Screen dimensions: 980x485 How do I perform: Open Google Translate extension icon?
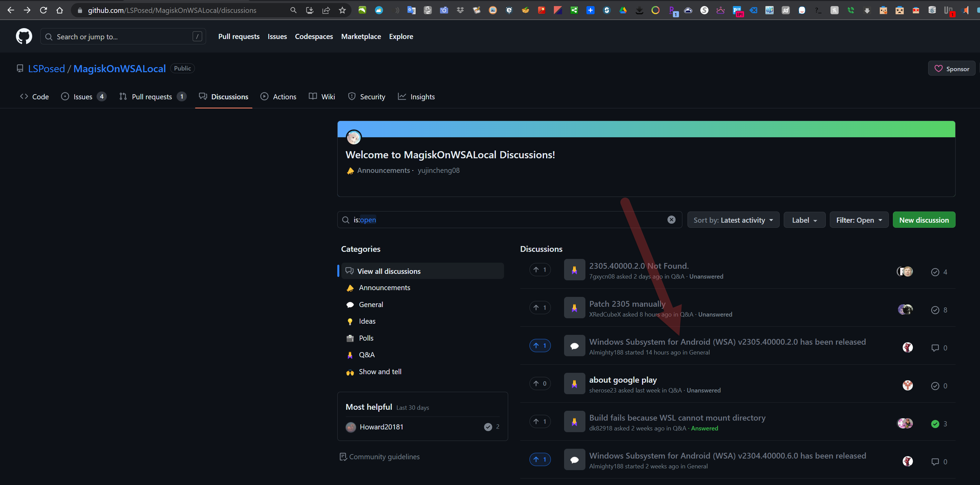[411, 10]
